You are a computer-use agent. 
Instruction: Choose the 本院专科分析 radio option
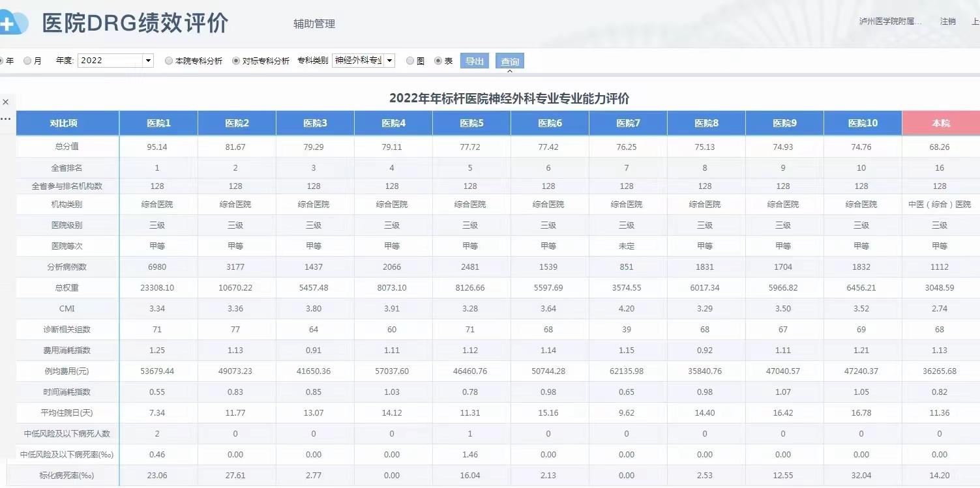[169, 61]
